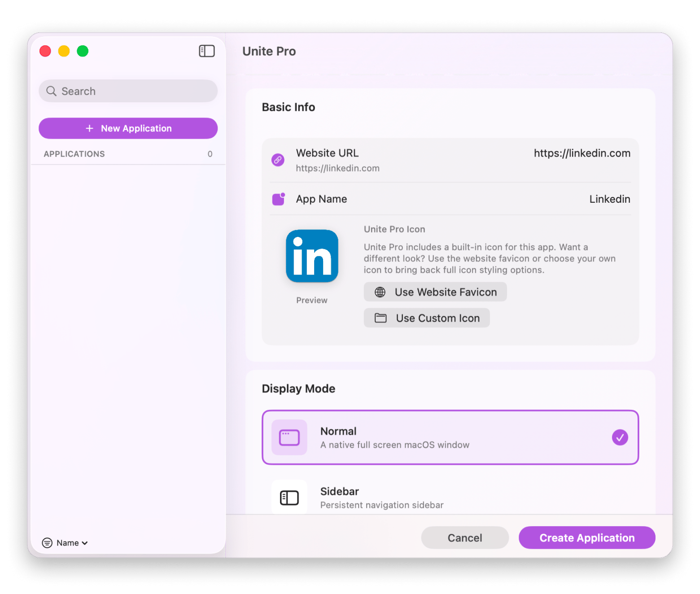
Task: Click Use Custom Icon button
Action: (427, 318)
